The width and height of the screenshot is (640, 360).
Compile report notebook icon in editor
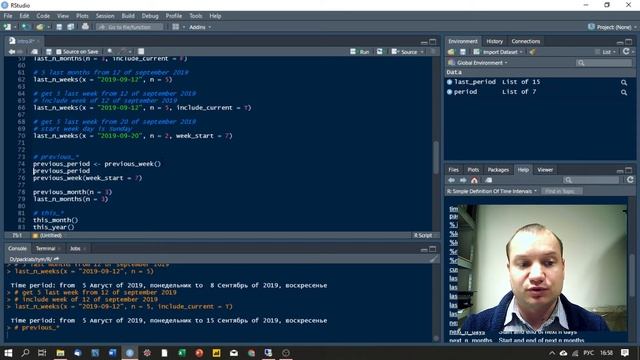(x=141, y=52)
